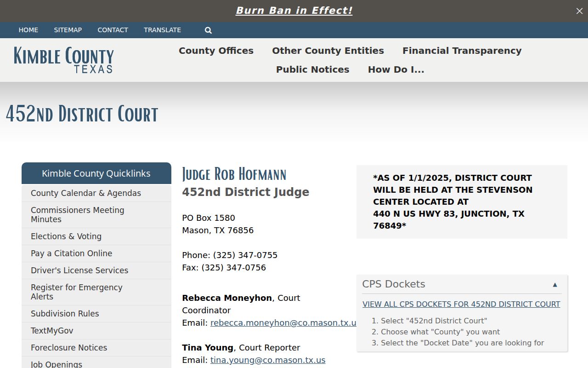Open the search magnifier icon
The width and height of the screenshot is (588, 368).
[208, 30]
